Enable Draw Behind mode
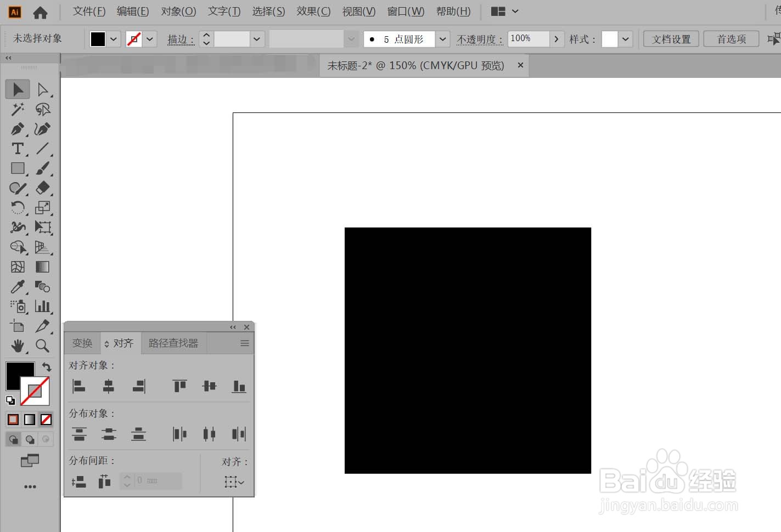Image resolution: width=781 pixels, height=532 pixels. click(30, 439)
